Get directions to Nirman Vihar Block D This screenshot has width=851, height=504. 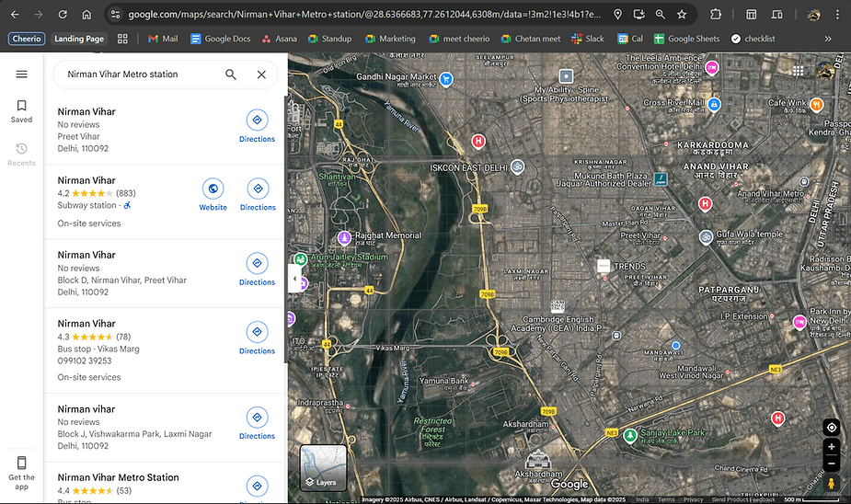coord(258,269)
